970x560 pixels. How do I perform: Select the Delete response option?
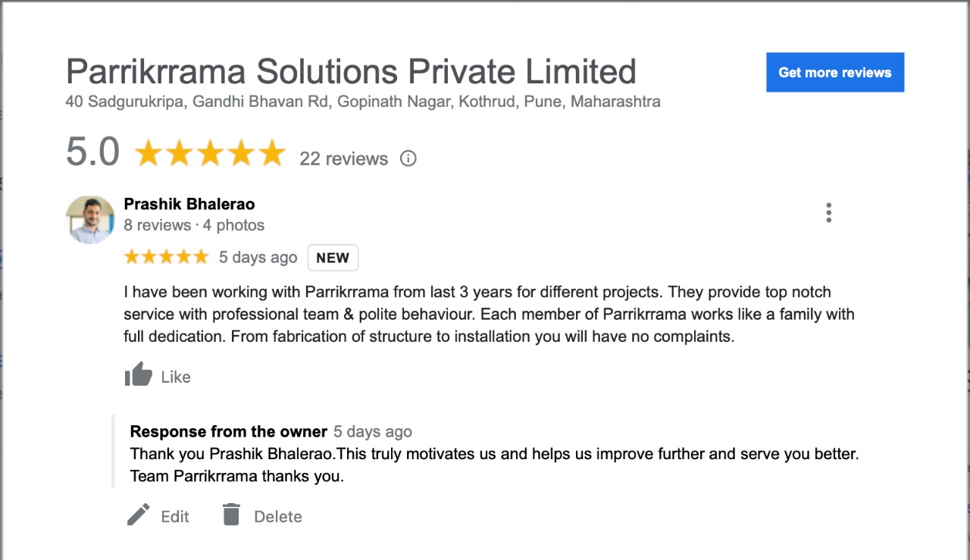click(278, 517)
